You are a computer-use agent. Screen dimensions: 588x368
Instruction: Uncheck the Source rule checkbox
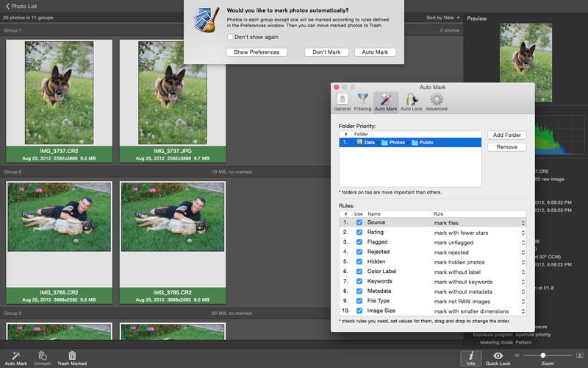(x=359, y=222)
